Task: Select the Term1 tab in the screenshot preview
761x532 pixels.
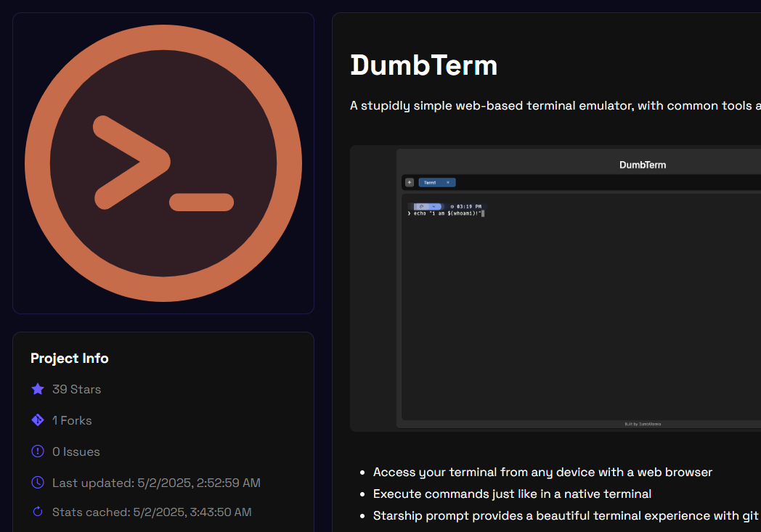Action: (x=431, y=183)
